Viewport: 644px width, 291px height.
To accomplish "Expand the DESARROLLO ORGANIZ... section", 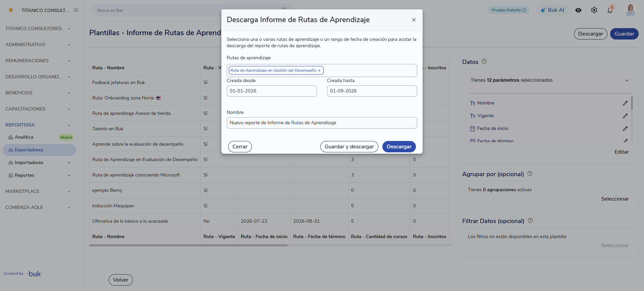I will (39, 77).
